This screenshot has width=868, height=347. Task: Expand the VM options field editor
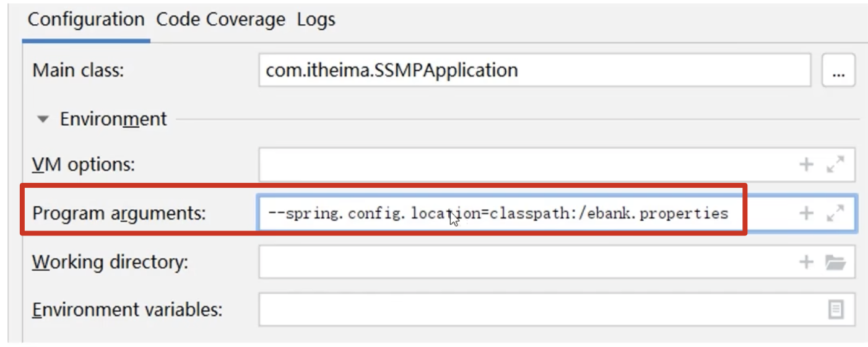click(x=835, y=164)
